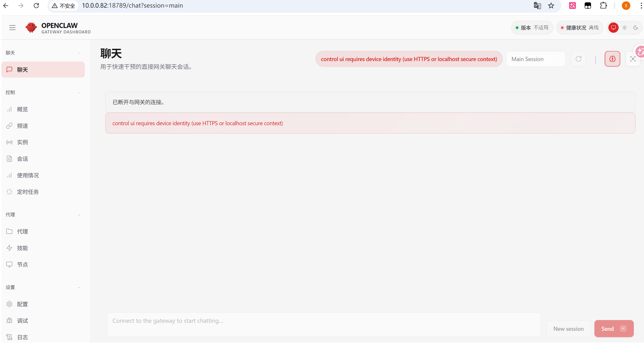Click the New session button
This screenshot has width=644, height=345.
coord(568,329)
